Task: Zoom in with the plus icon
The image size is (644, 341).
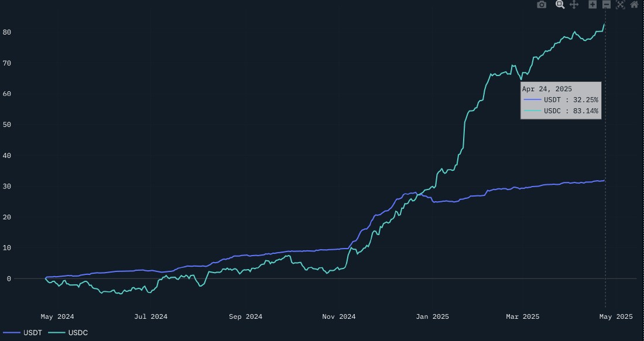Action: (x=591, y=5)
